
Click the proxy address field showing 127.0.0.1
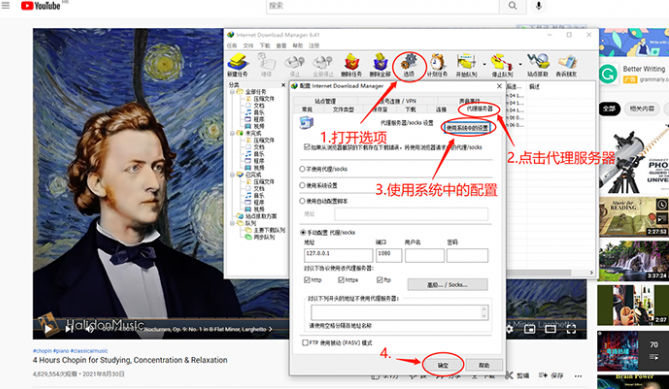tap(338, 255)
